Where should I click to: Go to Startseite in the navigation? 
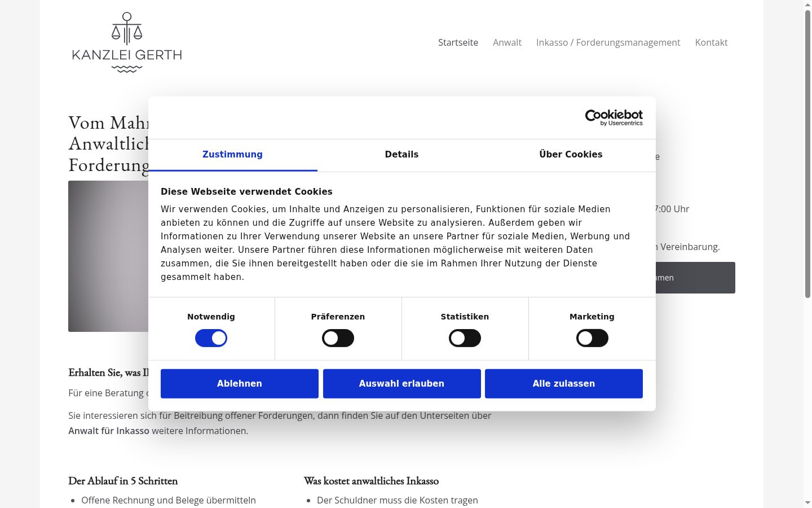pos(458,42)
